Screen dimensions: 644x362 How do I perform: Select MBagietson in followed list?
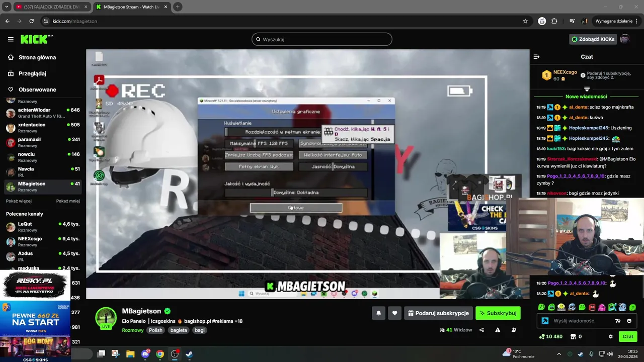[x=43, y=187]
